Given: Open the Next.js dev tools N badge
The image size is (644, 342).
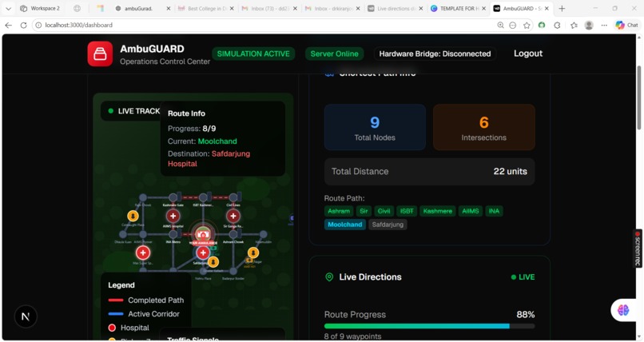Looking at the screenshot, I should pyautogui.click(x=26, y=316).
